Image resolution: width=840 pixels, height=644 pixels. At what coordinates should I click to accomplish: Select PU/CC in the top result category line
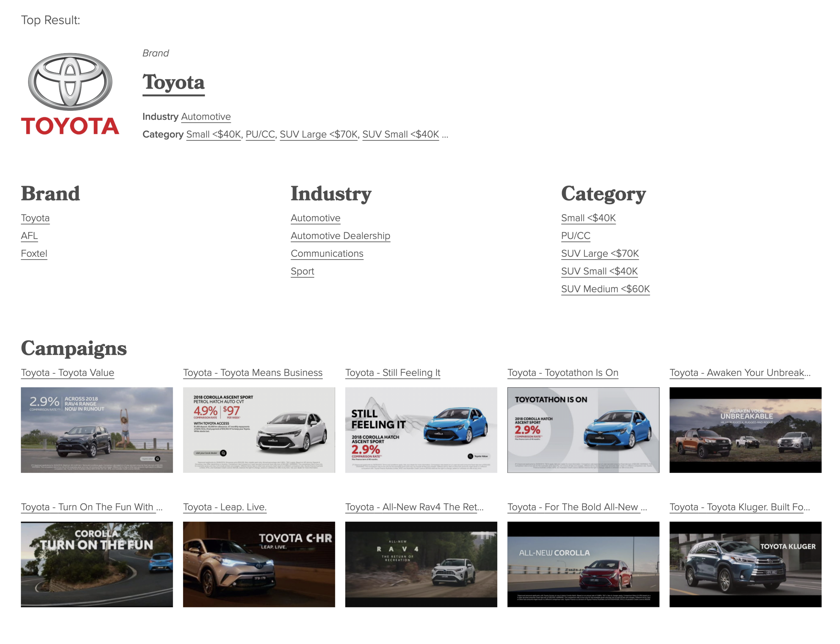tap(260, 134)
